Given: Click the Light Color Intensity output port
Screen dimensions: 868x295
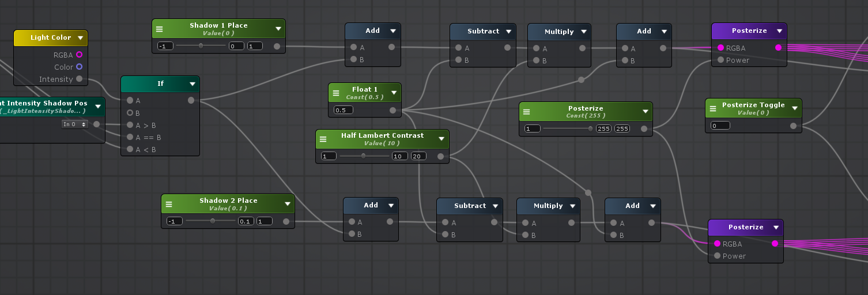Looking at the screenshot, I should 79,79.
